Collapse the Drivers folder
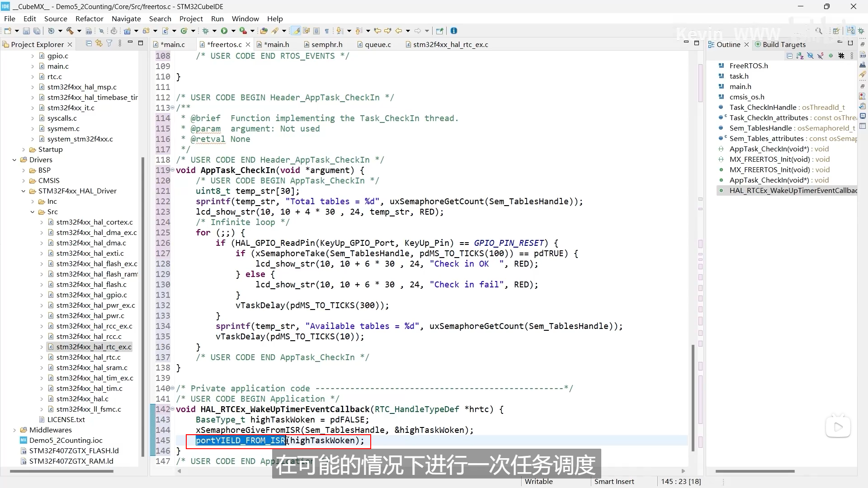 tap(14, 160)
